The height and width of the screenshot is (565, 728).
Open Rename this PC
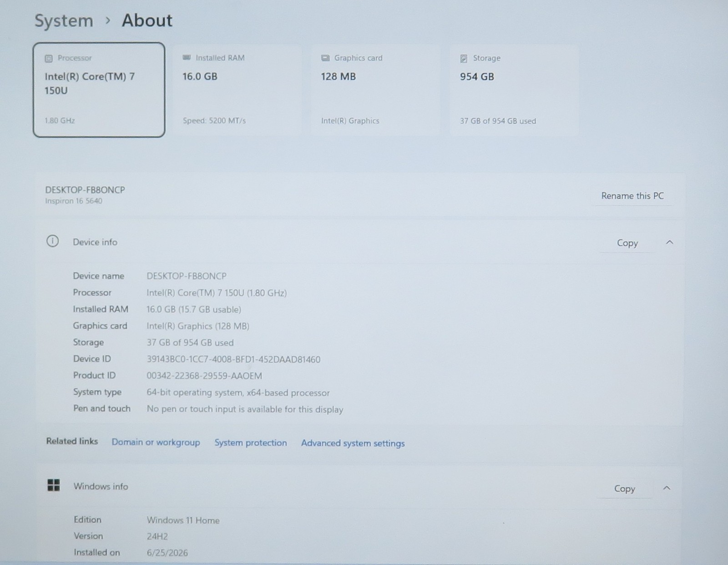coord(632,196)
